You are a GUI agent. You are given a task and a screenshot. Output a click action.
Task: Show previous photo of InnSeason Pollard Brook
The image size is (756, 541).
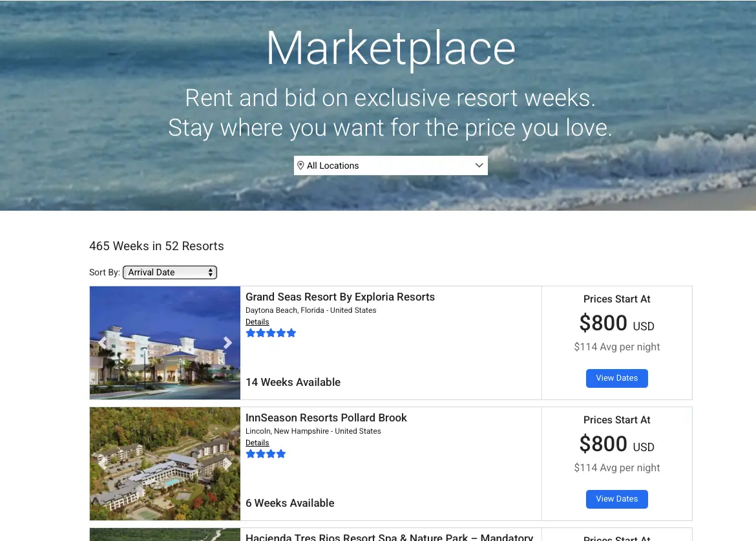(102, 463)
